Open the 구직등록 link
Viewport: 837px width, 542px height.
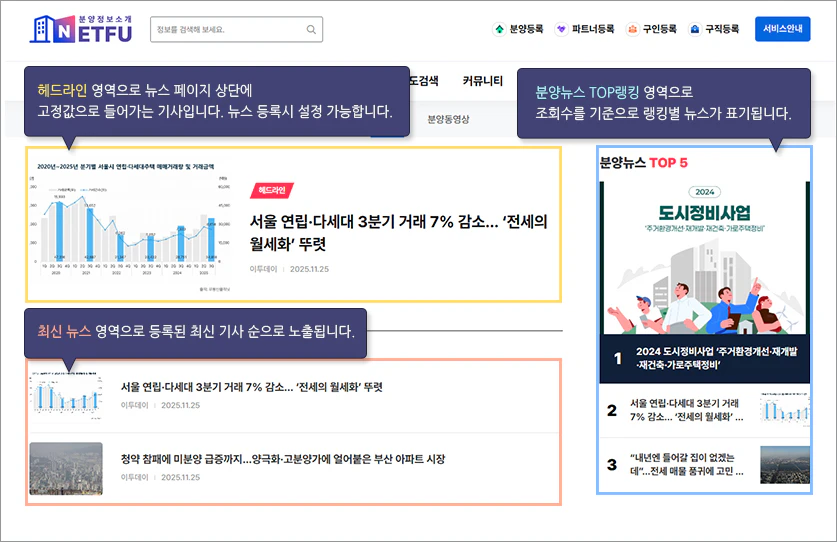[722, 29]
